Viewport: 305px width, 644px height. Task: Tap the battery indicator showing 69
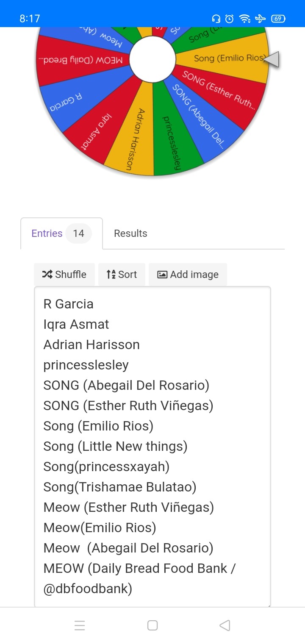click(x=278, y=19)
